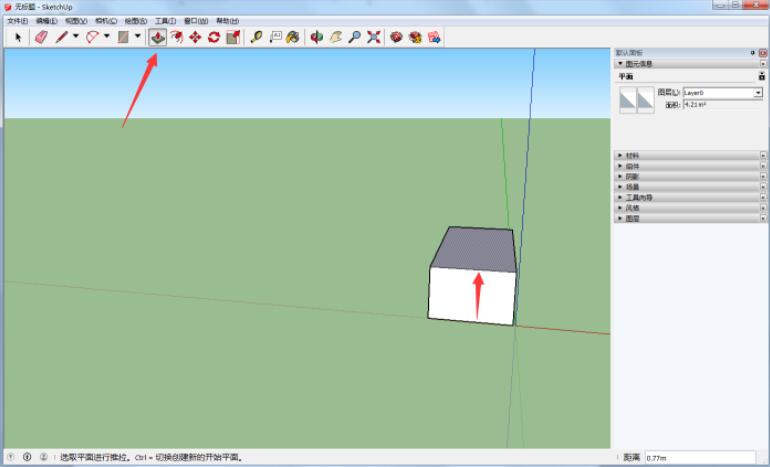This screenshot has width=770, height=467.
Task: Open the 文件 (File) menu
Action: click(x=17, y=20)
